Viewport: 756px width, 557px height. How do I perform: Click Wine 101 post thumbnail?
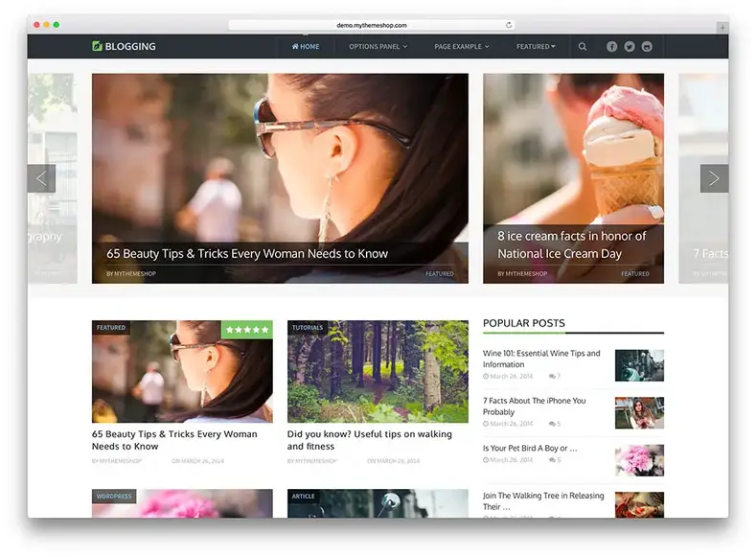pos(639,365)
